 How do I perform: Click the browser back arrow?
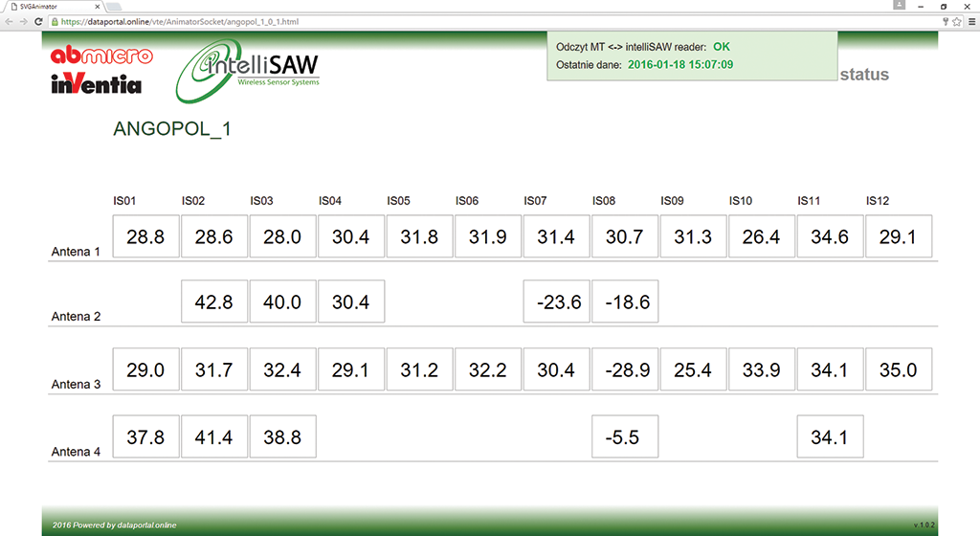coord(9,20)
